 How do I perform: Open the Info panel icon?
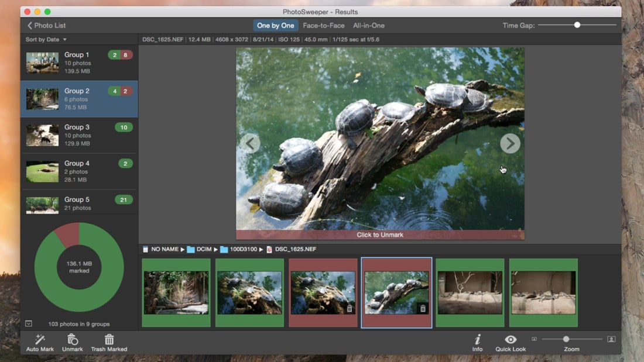[477, 339]
